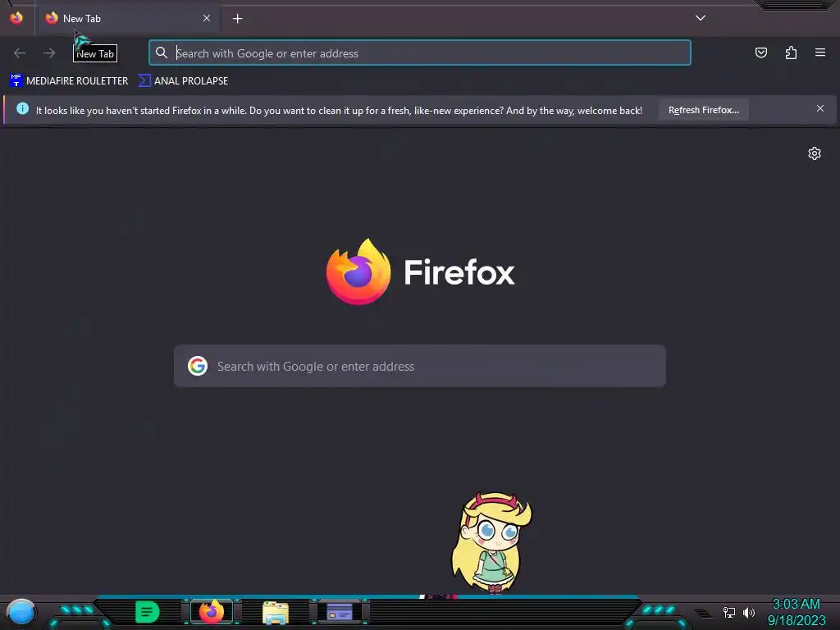Click the info icon in notification bar
The height and width of the screenshot is (630, 840).
(22, 109)
